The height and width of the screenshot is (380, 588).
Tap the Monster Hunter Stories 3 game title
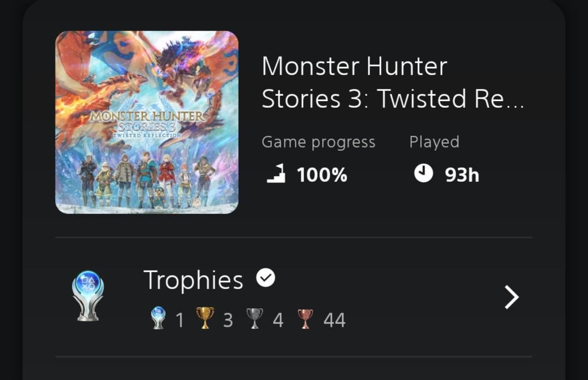point(392,83)
